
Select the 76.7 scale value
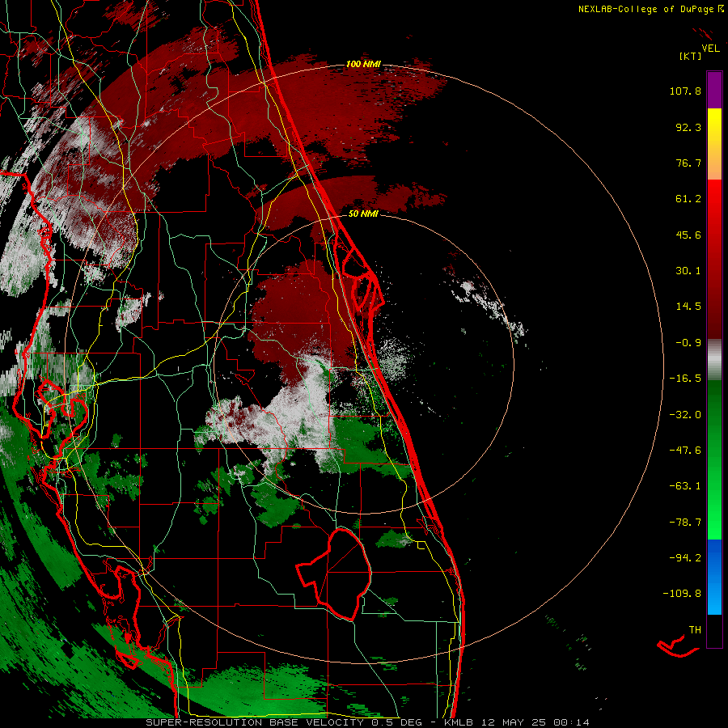[x=688, y=163]
